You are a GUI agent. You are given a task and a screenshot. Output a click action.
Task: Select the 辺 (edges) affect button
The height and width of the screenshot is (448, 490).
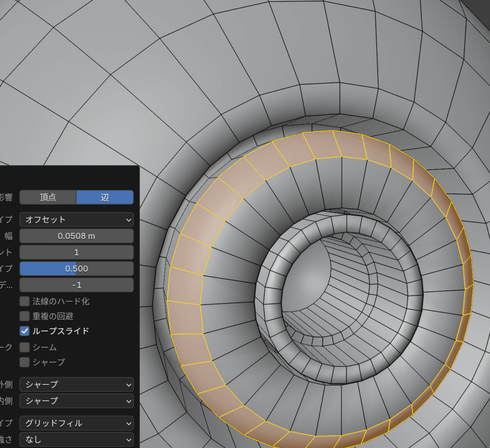click(x=105, y=197)
